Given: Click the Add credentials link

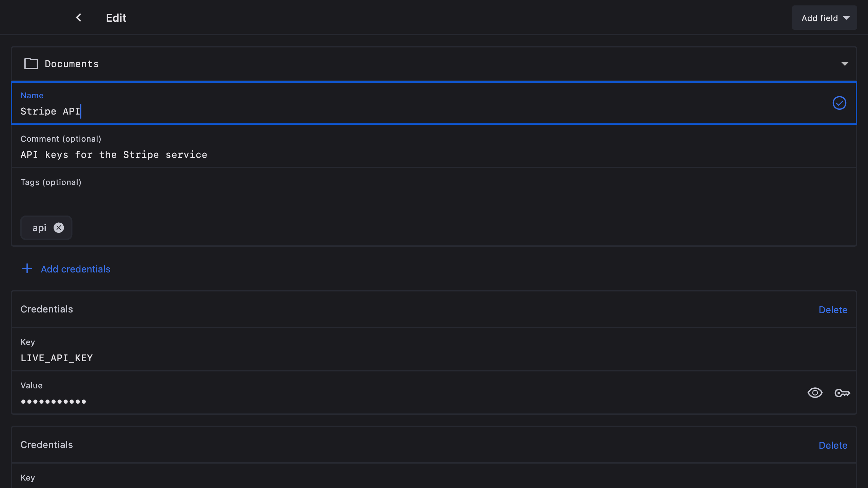Looking at the screenshot, I should (x=76, y=269).
